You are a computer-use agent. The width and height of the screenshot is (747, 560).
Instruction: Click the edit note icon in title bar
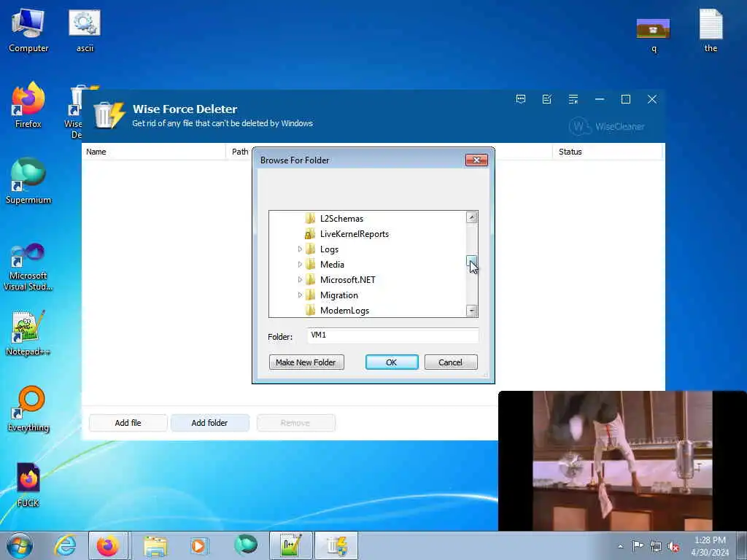point(547,99)
